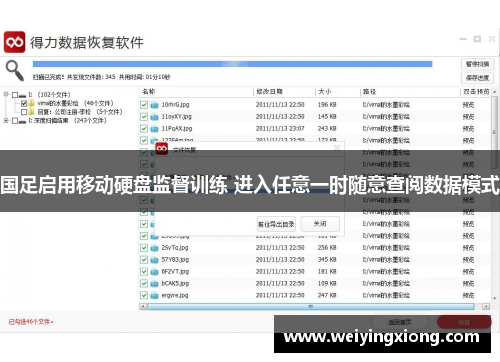
Task: Click the image file icon of 57Y83.jpg
Action: (154, 260)
